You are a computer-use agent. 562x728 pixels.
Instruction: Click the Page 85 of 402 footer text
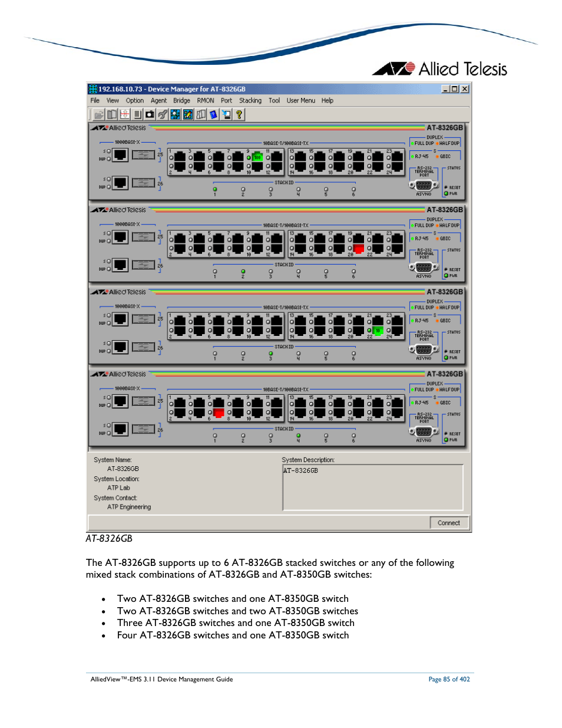click(449, 680)
